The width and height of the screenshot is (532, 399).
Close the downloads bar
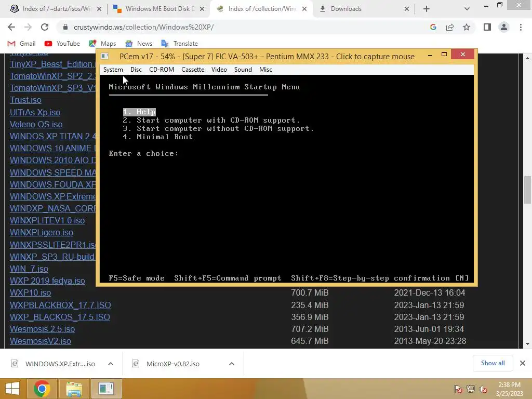(x=523, y=363)
